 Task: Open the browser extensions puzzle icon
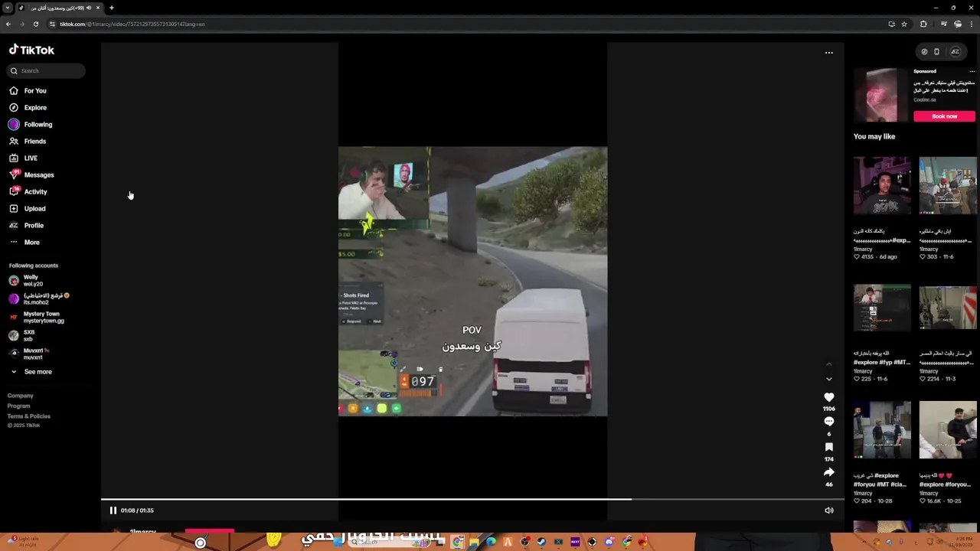[923, 24]
